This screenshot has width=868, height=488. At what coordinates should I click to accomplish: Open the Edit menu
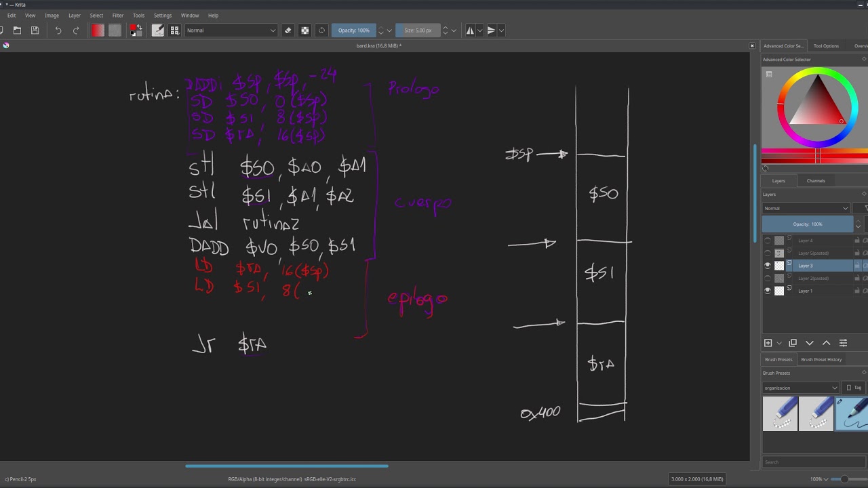12,15
